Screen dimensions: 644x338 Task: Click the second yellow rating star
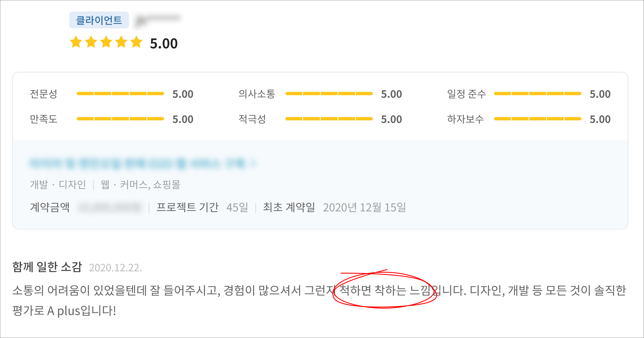(91, 42)
